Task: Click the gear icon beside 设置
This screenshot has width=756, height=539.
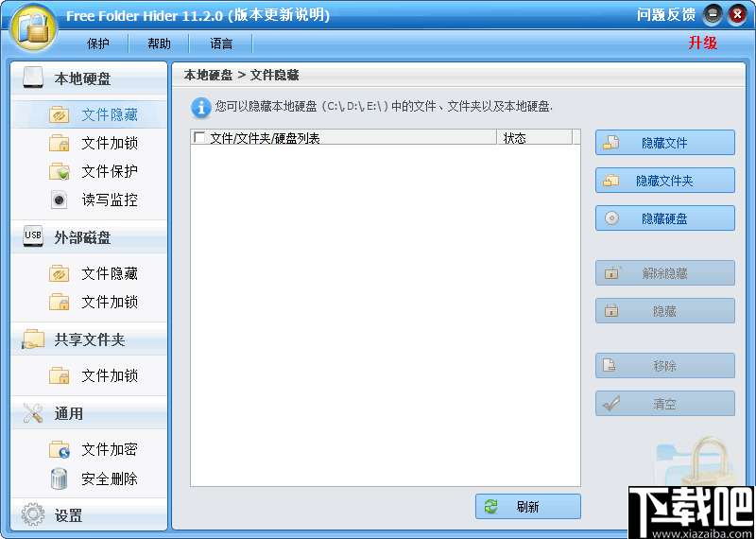Action: click(33, 514)
